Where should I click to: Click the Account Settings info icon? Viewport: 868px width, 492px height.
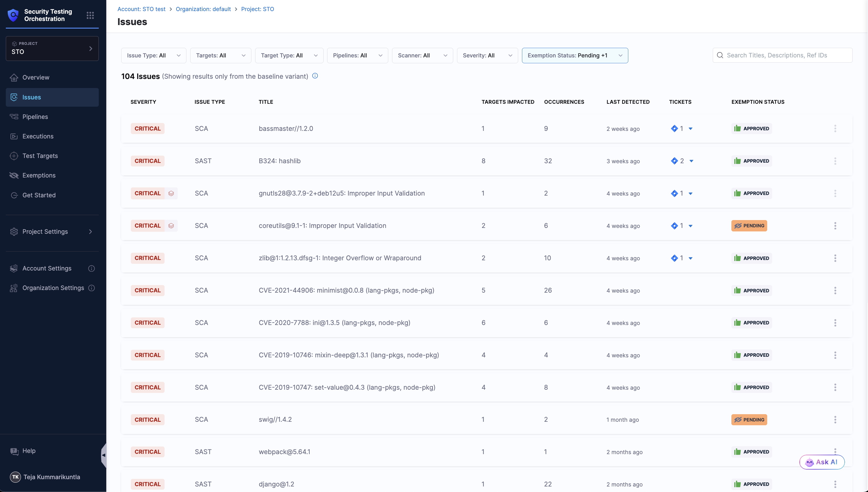click(91, 268)
